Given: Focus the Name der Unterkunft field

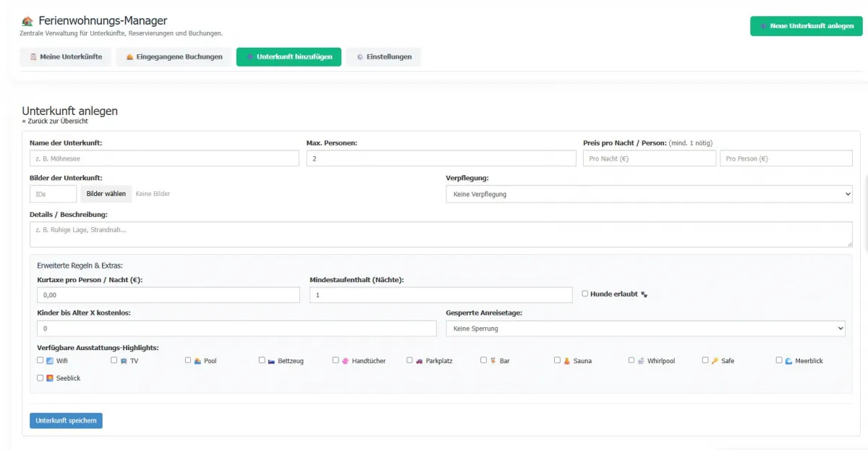Looking at the screenshot, I should (164, 158).
